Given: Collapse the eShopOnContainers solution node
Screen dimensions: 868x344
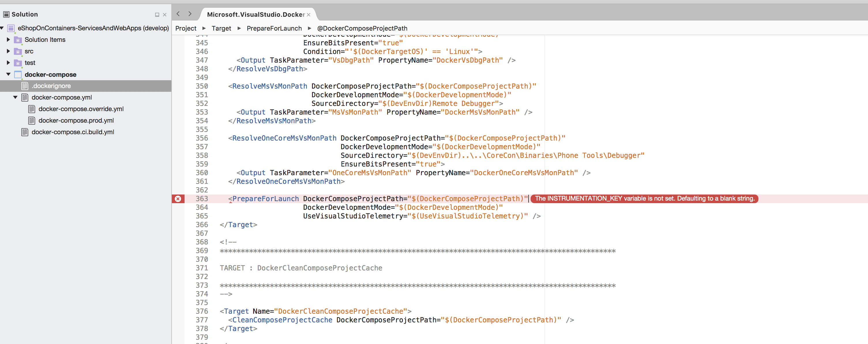Looking at the screenshot, I should (x=2, y=28).
